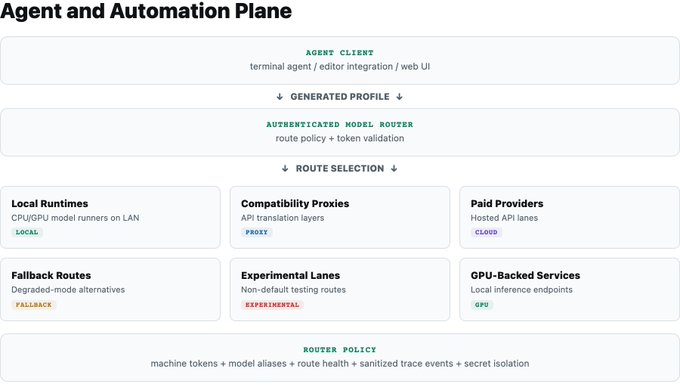The image size is (680, 387).
Task: Click the AUTHENTICATED MODEL ROUTER heading
Action: pos(340,125)
